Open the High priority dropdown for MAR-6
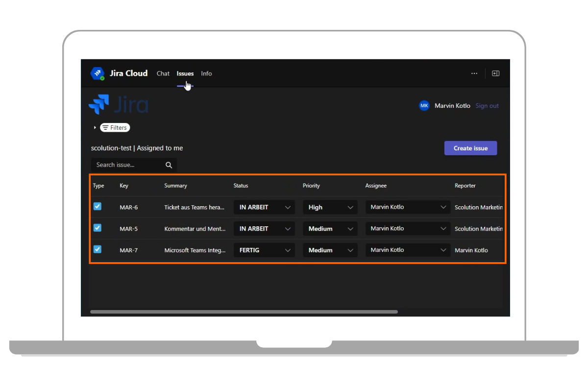588x387 pixels. point(330,207)
